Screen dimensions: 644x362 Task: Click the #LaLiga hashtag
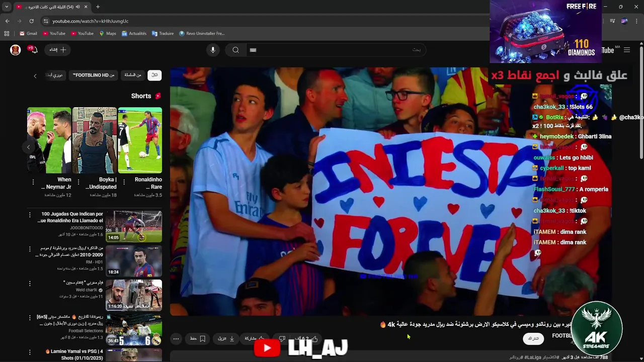pyautogui.click(x=533, y=357)
